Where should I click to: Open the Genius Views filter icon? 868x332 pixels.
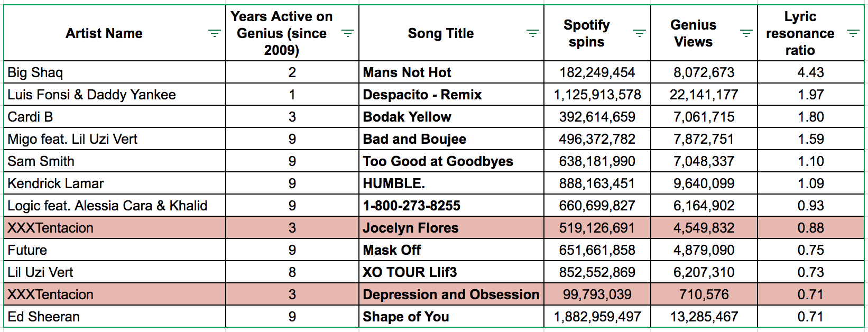(746, 33)
